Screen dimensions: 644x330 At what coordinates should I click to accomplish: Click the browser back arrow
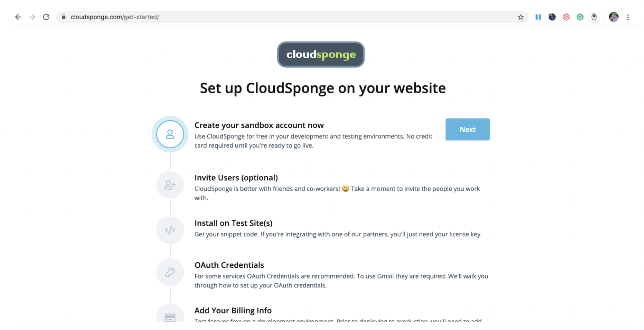pos(18,17)
